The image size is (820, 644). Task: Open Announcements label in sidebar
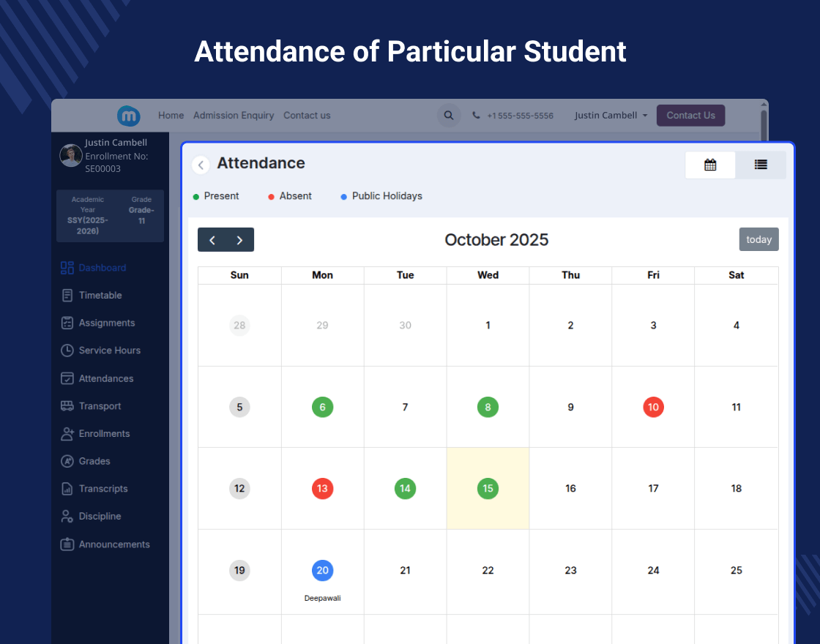click(x=114, y=544)
